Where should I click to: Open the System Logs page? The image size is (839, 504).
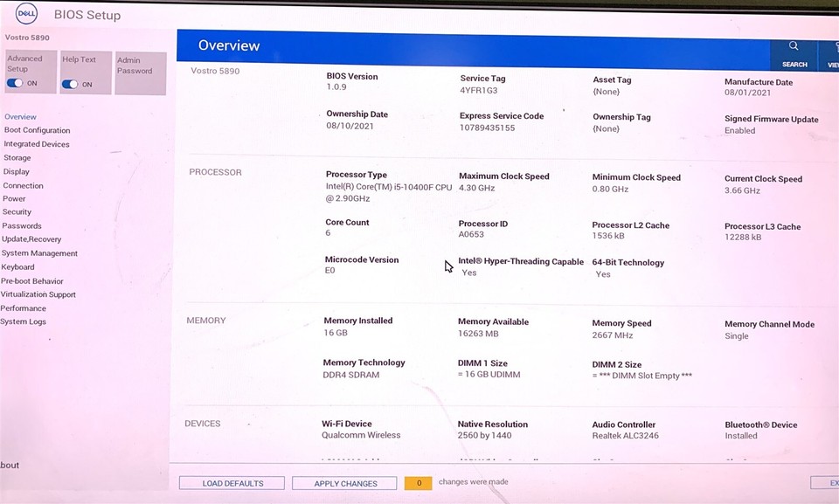tap(23, 321)
